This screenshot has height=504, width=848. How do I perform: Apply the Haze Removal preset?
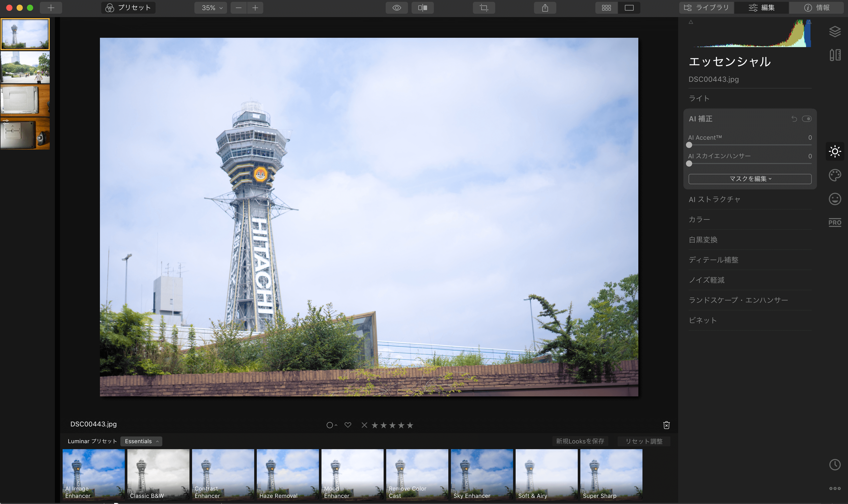click(288, 475)
